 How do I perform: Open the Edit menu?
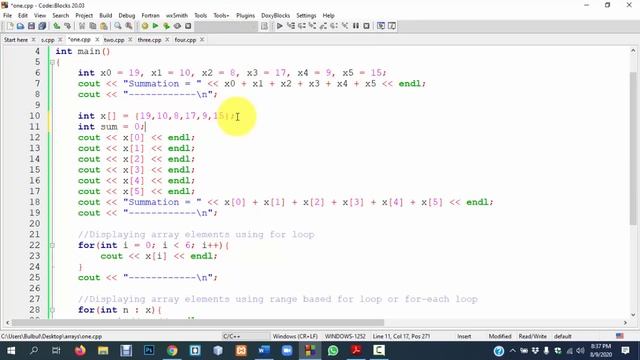(x=23, y=16)
